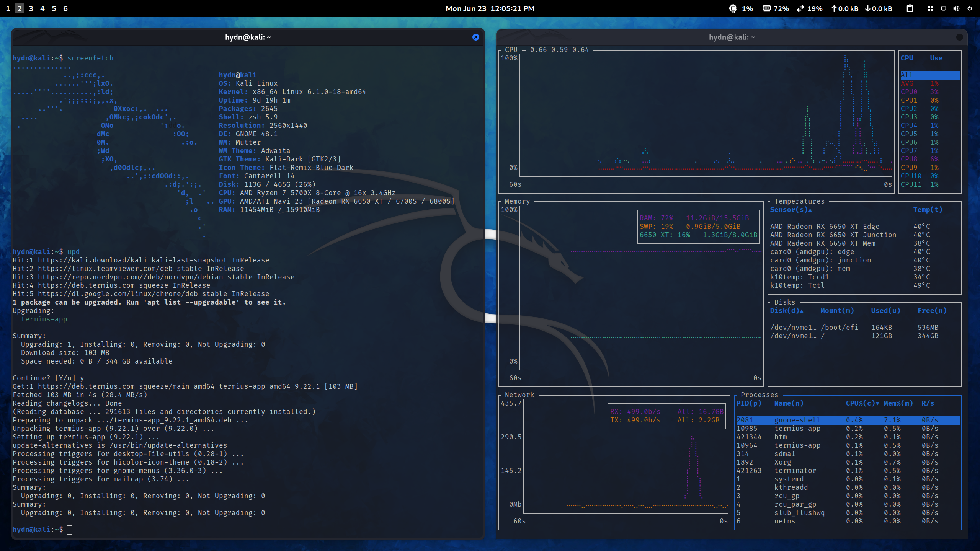Click the Mount(m) column header in Disks

tap(837, 311)
